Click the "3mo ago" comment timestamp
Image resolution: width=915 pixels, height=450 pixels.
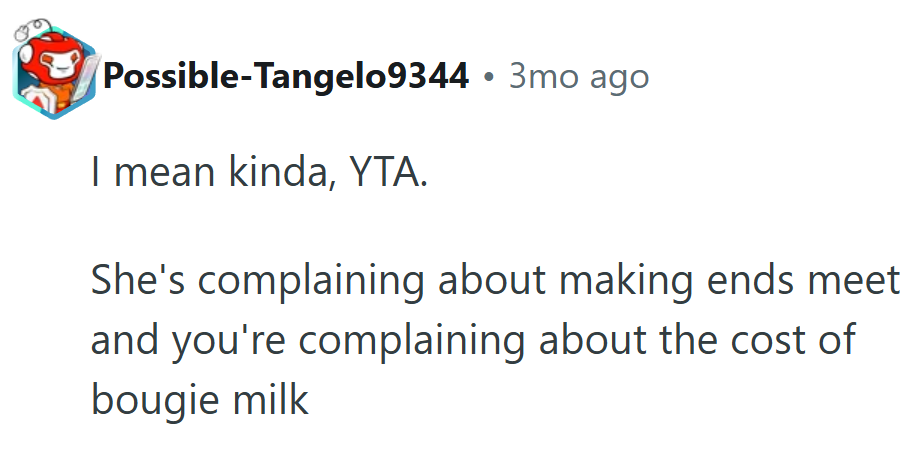tap(578, 76)
